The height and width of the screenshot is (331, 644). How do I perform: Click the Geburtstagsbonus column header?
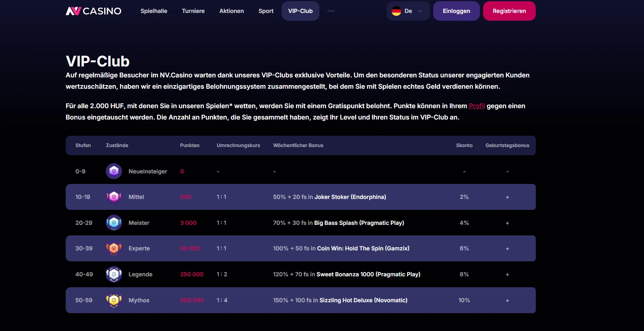click(507, 145)
